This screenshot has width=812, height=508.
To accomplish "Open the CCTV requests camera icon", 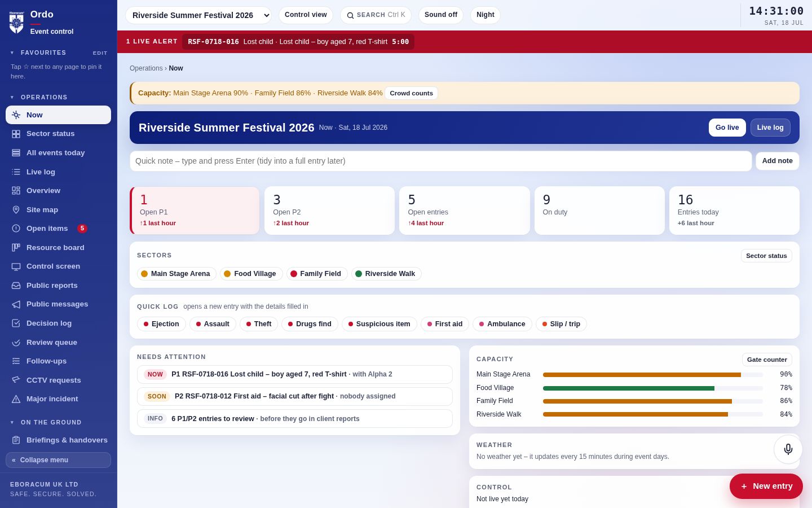I will [16, 380].
